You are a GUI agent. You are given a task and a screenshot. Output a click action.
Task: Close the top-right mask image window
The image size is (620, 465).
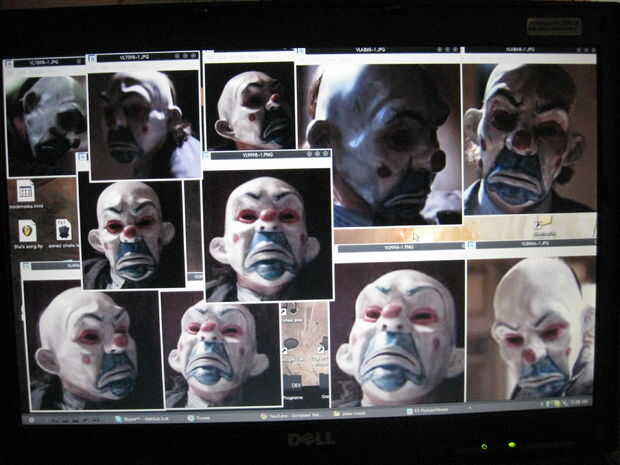593,50
